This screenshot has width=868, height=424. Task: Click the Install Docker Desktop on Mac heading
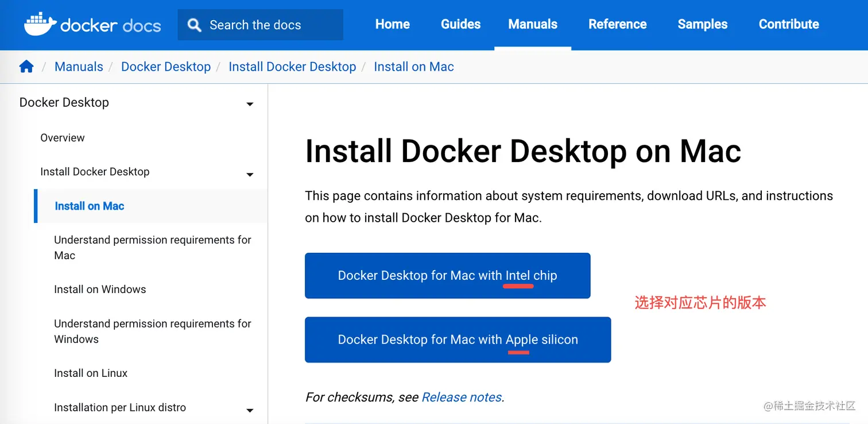pos(523,151)
